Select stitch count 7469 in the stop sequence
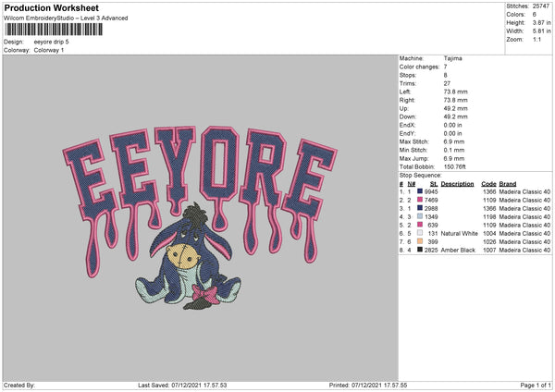The image size is (555, 392). 431,201
